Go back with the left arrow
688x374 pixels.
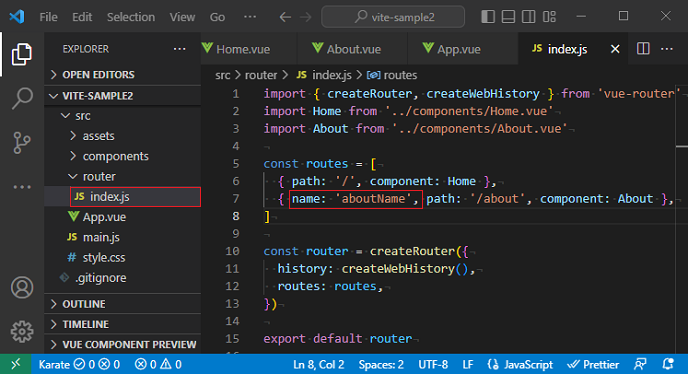pyautogui.click(x=285, y=17)
